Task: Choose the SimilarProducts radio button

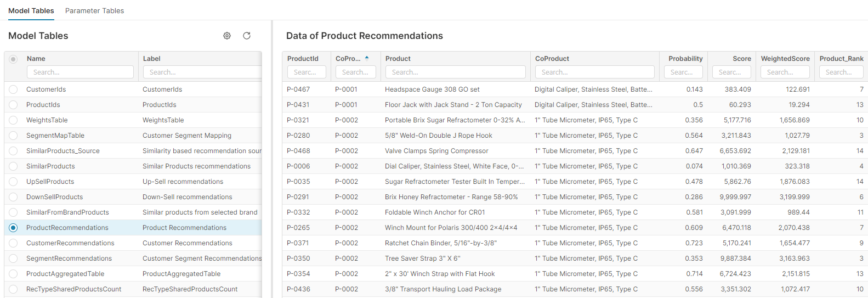Action: tap(13, 166)
